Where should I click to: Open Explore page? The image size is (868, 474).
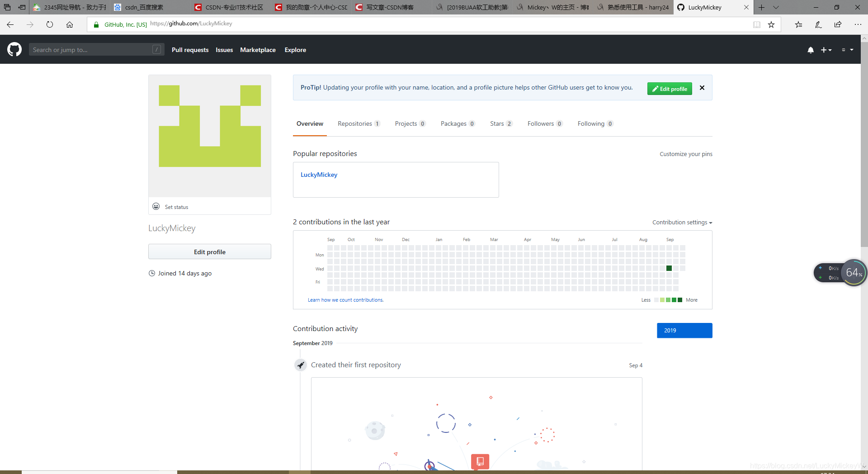(x=295, y=50)
